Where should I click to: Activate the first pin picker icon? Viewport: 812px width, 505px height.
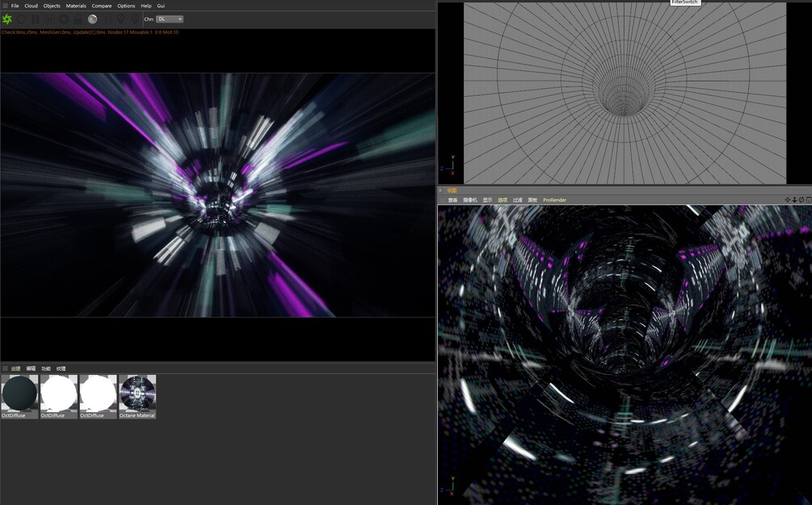coord(120,19)
